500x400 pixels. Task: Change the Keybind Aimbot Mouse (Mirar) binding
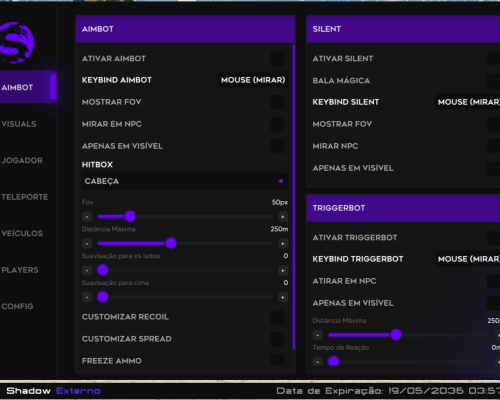[x=253, y=80]
